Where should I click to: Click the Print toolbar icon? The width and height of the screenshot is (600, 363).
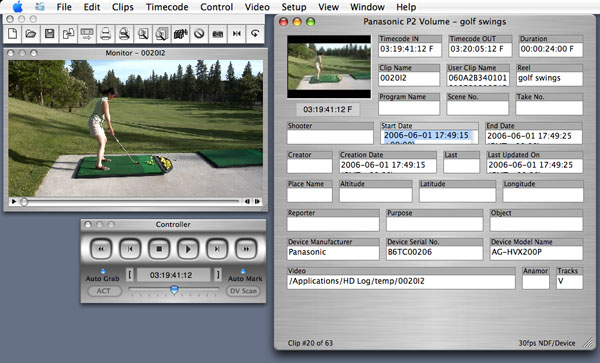[106, 34]
